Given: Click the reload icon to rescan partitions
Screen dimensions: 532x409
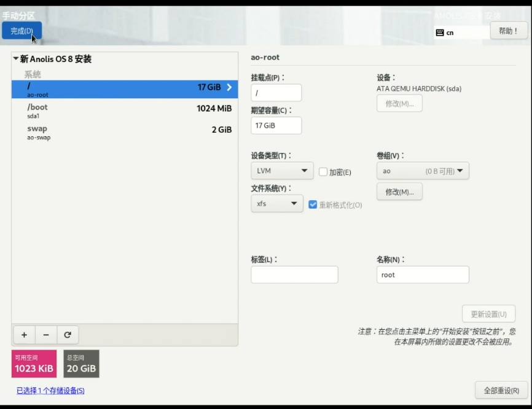Looking at the screenshot, I should [68, 335].
